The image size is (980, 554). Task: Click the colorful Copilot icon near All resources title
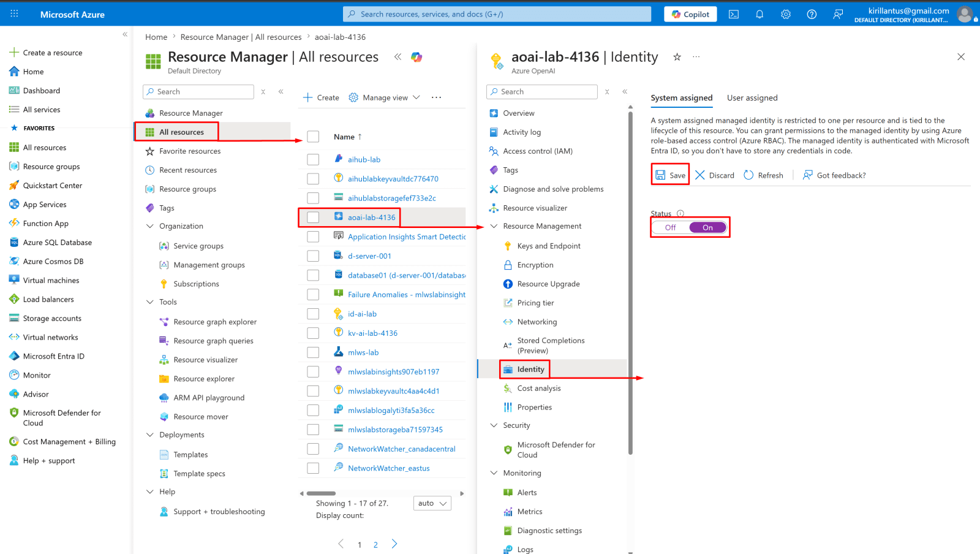[x=417, y=57]
